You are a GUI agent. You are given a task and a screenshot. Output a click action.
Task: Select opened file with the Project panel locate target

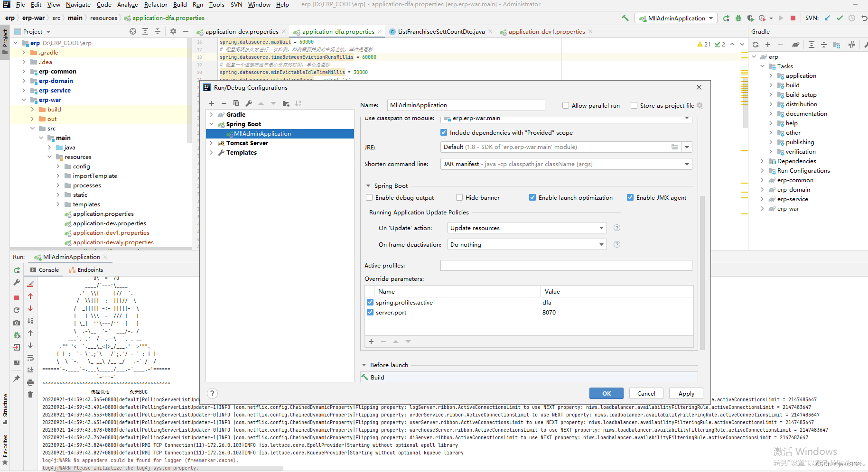coord(133,31)
